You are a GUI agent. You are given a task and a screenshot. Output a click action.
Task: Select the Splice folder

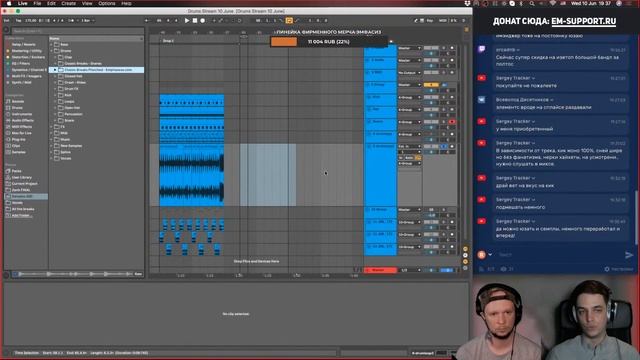tap(65, 152)
